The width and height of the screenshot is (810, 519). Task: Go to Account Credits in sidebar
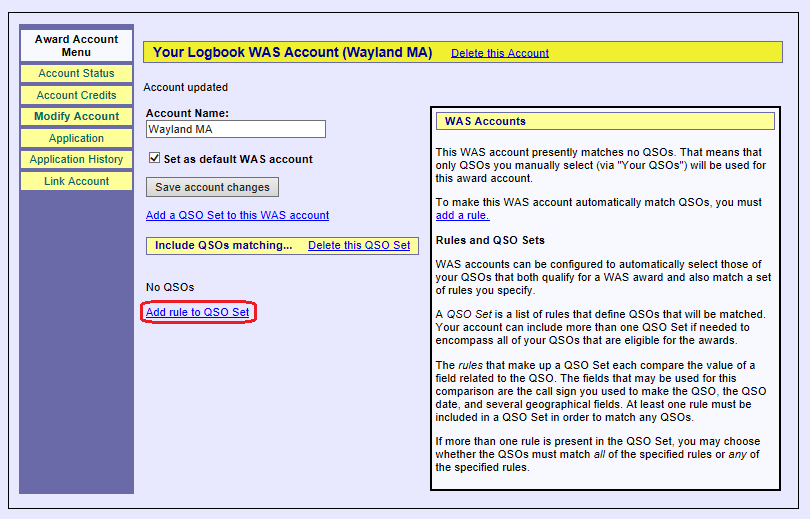pyautogui.click(x=76, y=95)
